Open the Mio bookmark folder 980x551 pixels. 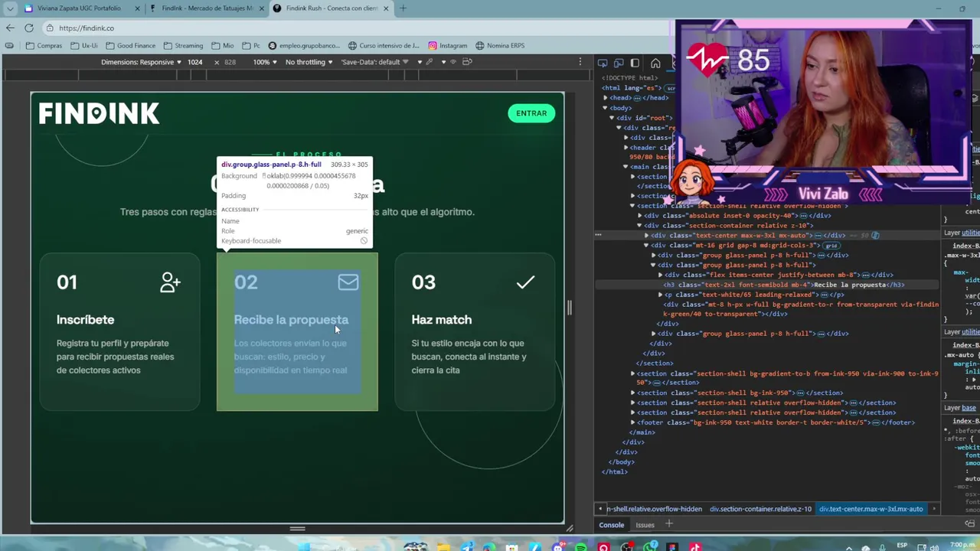coord(223,45)
